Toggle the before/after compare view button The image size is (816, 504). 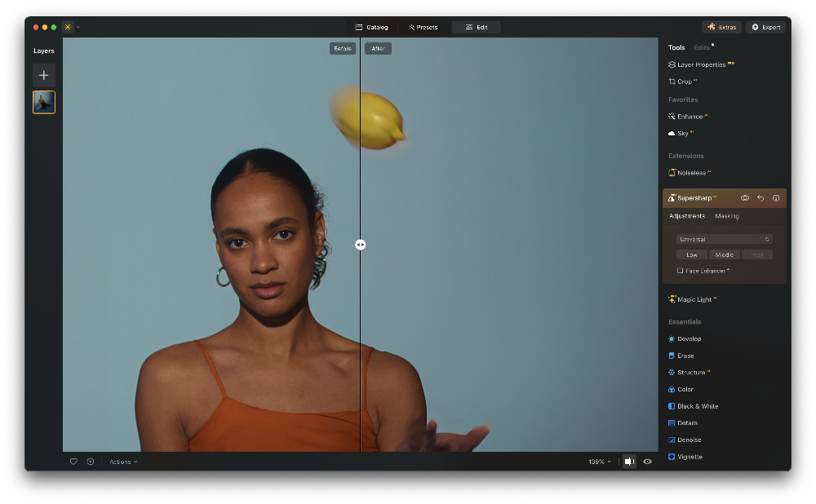[x=629, y=462]
